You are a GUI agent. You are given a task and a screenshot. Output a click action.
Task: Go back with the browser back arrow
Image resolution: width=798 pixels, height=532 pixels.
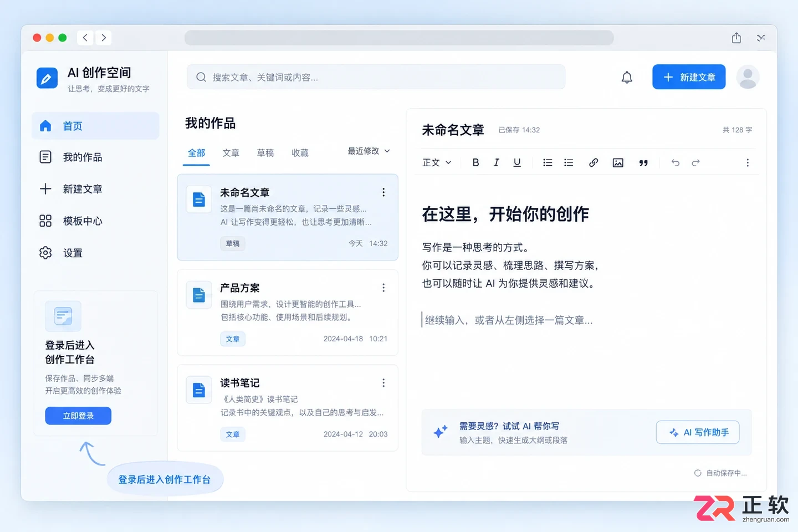point(85,38)
